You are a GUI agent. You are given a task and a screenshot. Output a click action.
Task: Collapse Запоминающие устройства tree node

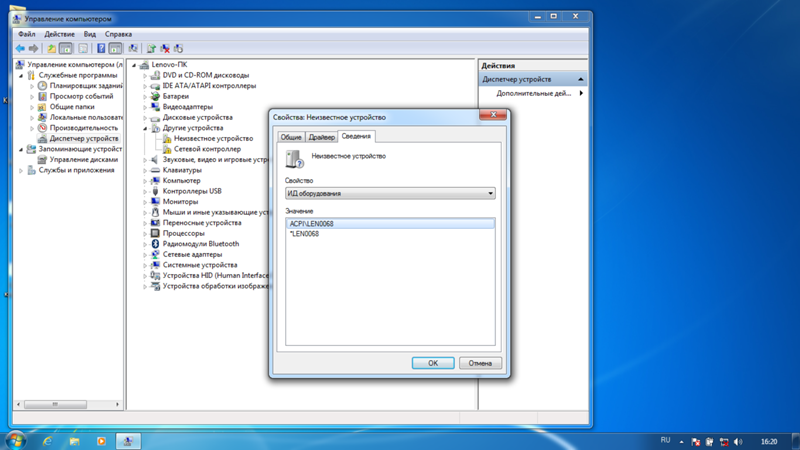(21, 149)
